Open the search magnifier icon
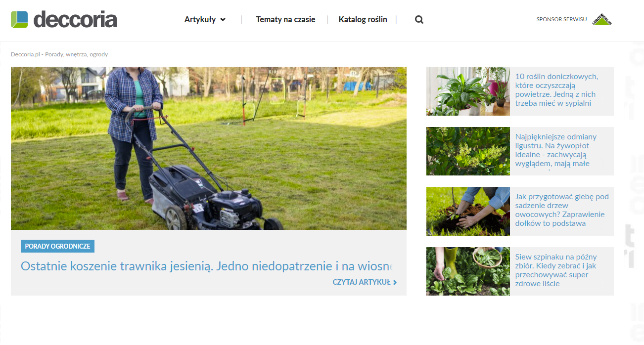 point(419,20)
